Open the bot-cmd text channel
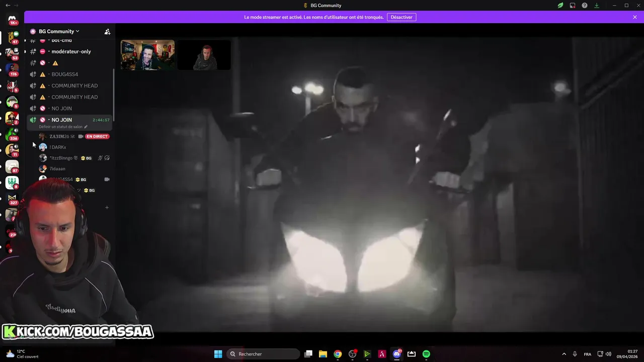Image resolution: width=644 pixels, height=362 pixels. pos(69,41)
